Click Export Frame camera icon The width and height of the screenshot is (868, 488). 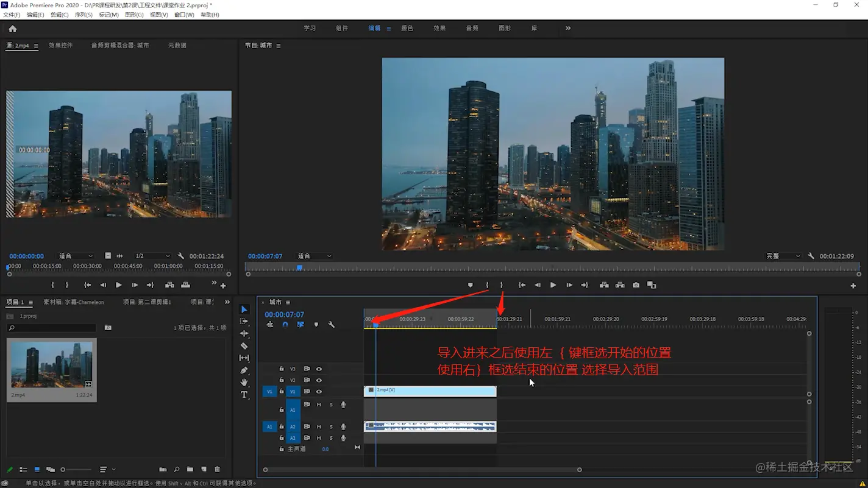(x=636, y=285)
